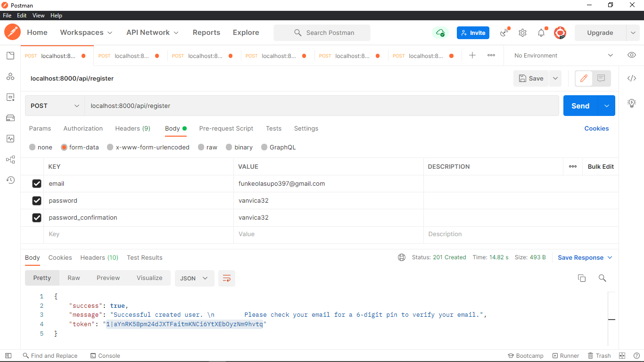Open the Help menu
Viewport: 644px width, 362px height.
56,16
